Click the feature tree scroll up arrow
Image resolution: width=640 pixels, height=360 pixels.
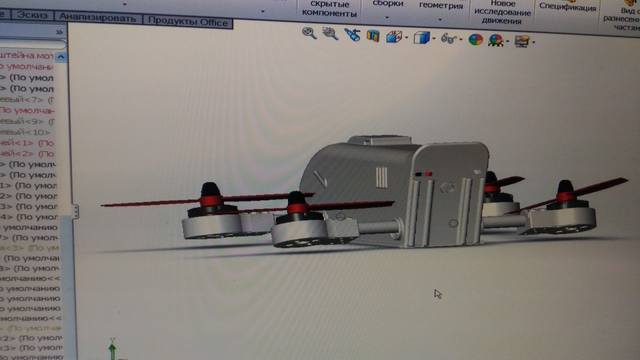pos(61,57)
